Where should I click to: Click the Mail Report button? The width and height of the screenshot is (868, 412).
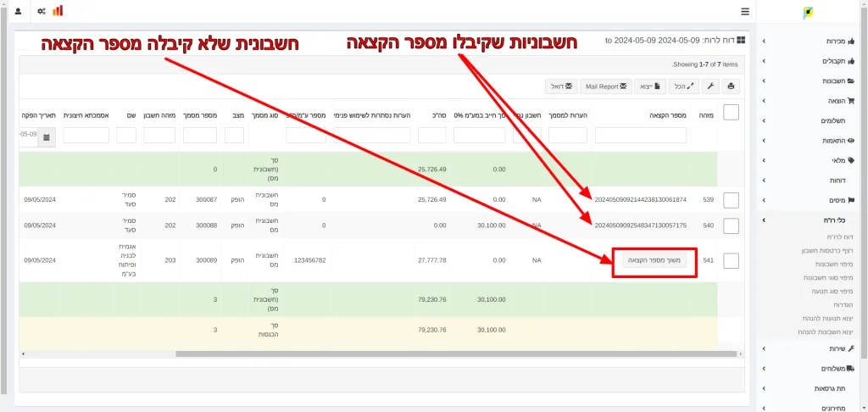[606, 86]
